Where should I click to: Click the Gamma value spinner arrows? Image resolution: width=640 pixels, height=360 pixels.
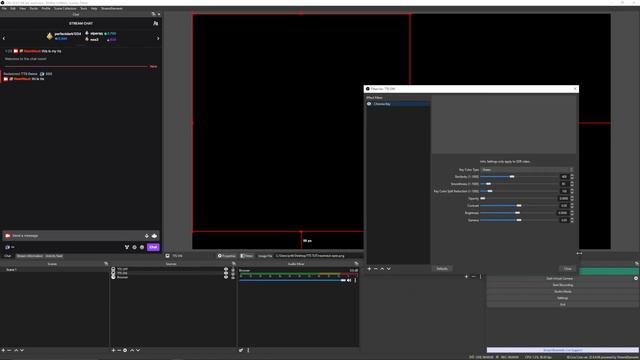coord(572,220)
